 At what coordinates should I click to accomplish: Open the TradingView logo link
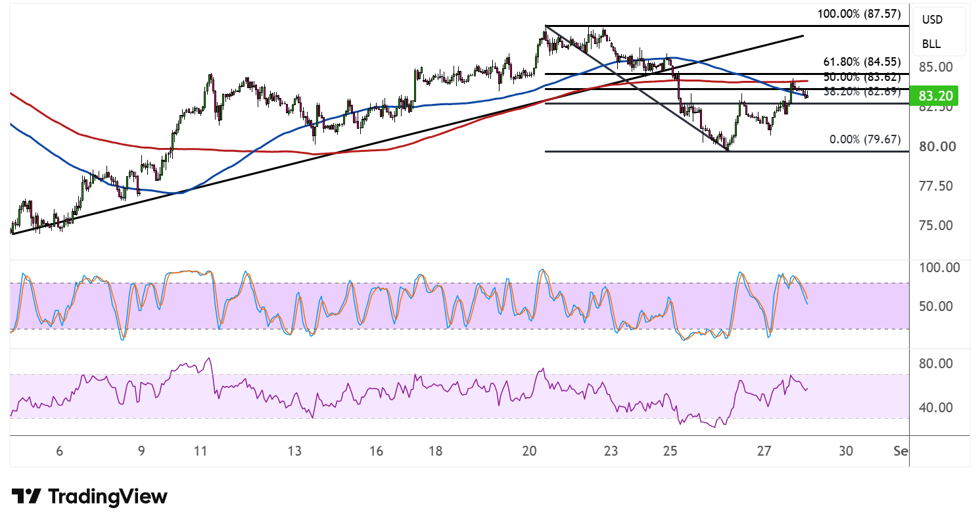(x=89, y=496)
